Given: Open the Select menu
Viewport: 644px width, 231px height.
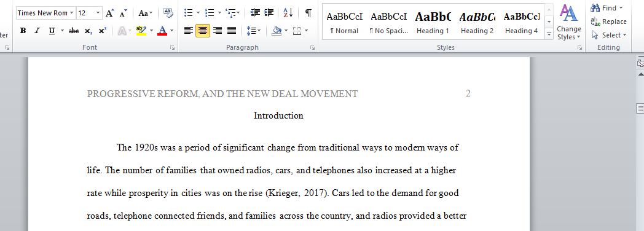Looking at the screenshot, I should tap(609, 35).
